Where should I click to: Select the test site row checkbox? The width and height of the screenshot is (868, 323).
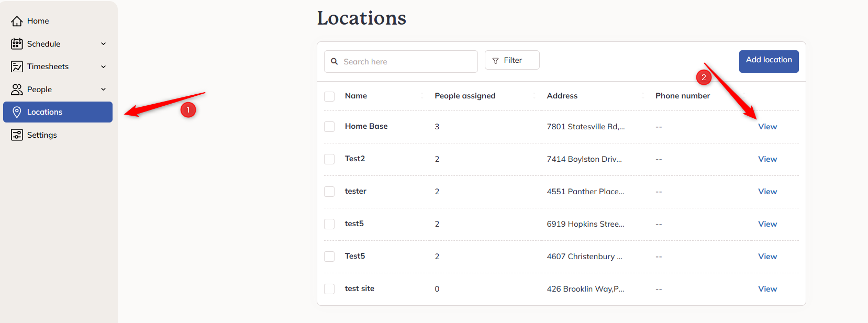(x=329, y=289)
